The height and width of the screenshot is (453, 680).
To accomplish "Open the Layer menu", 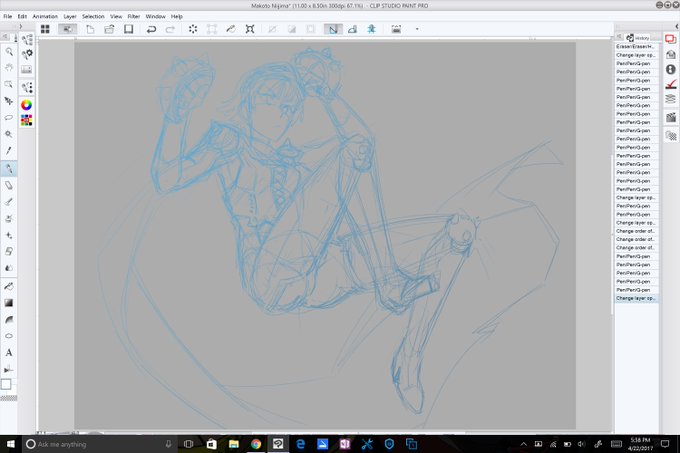I will tap(70, 16).
